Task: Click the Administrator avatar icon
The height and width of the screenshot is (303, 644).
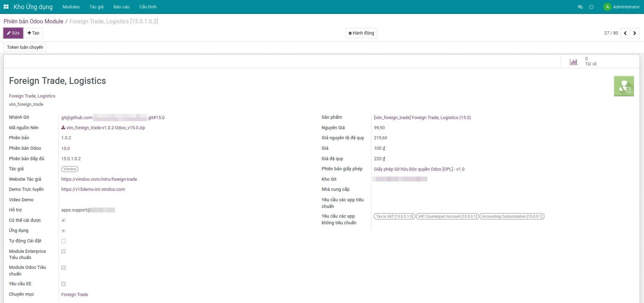Action: point(607,7)
